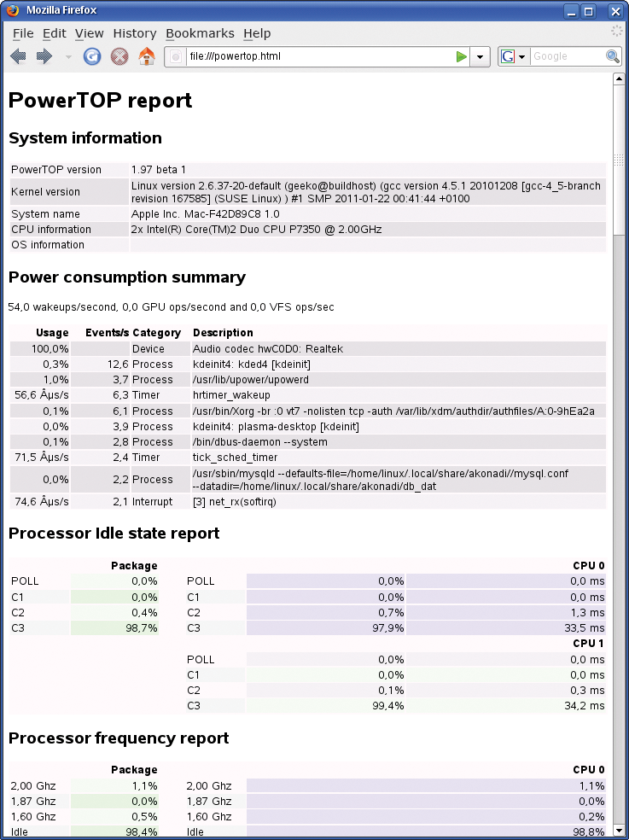Click the Forward navigation arrow
The width and height of the screenshot is (629, 840).
44,57
